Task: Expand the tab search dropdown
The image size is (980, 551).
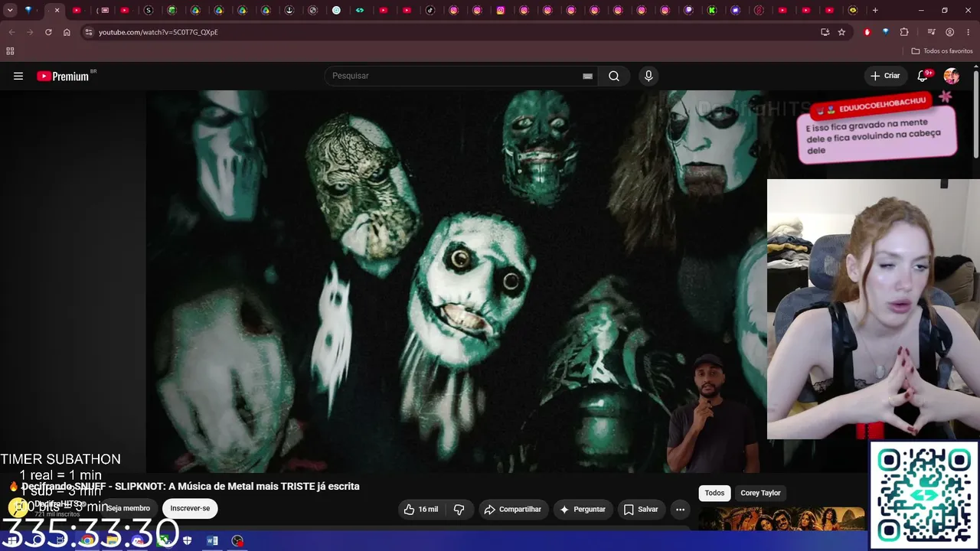Action: click(10, 11)
